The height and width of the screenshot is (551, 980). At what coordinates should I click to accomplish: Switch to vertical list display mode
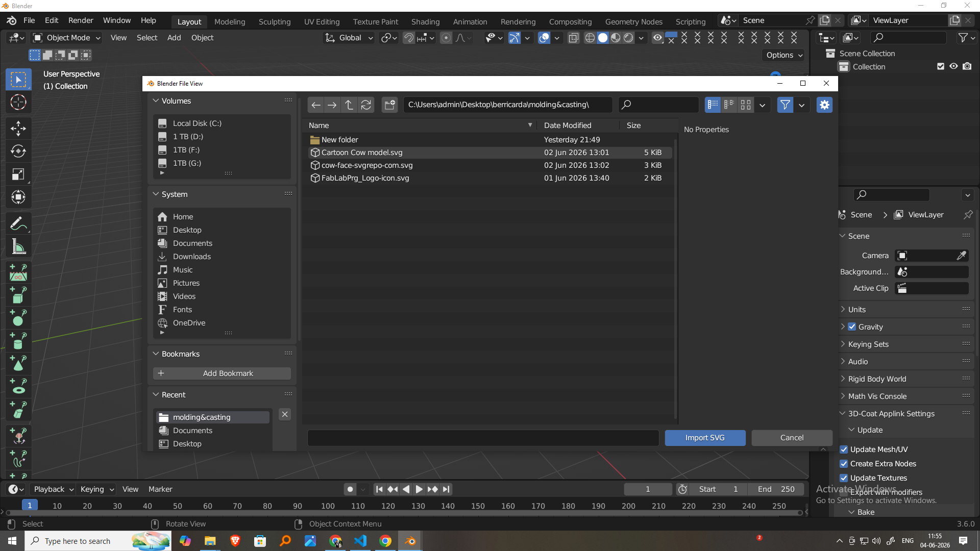pyautogui.click(x=713, y=105)
